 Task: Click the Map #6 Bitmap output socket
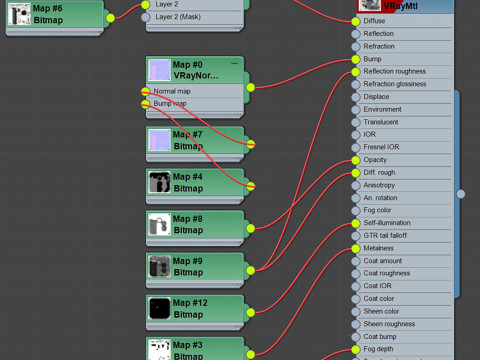tap(110, 18)
